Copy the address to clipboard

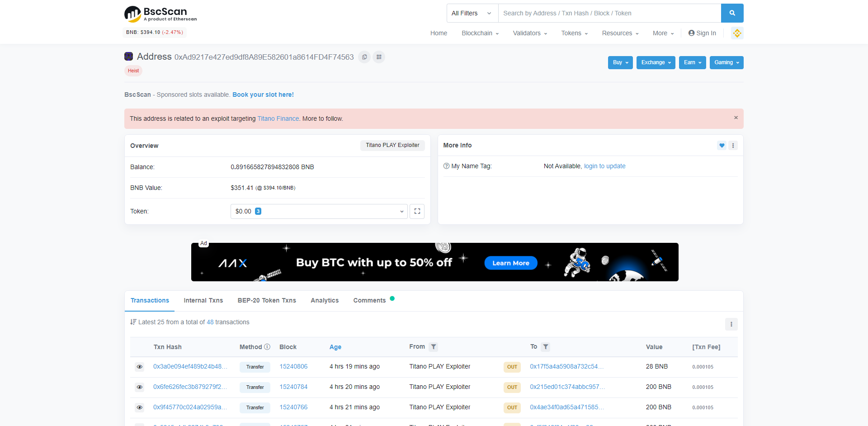coord(364,57)
